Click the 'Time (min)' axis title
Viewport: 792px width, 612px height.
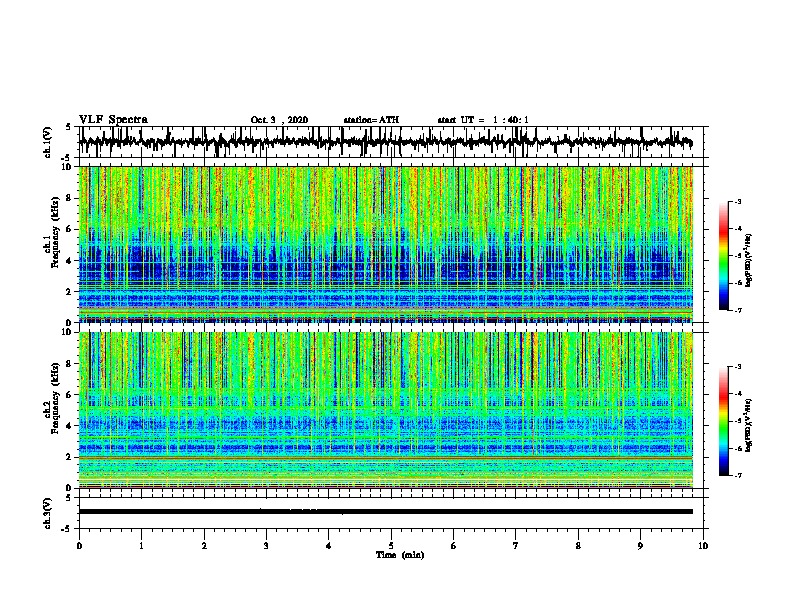(400, 555)
